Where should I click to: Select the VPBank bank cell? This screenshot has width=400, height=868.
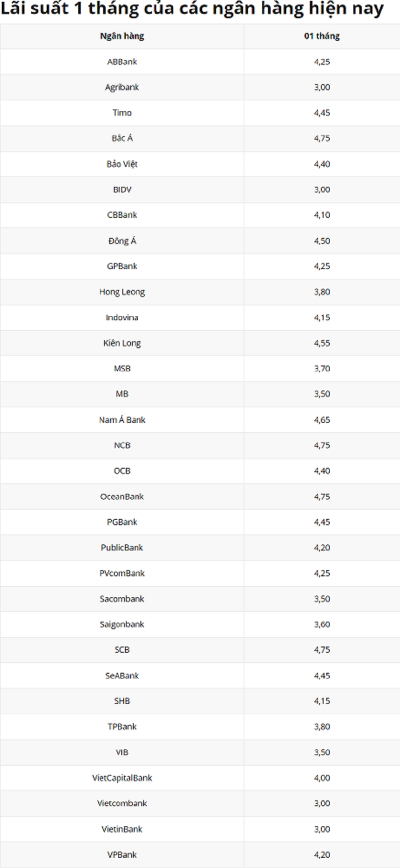click(122, 855)
